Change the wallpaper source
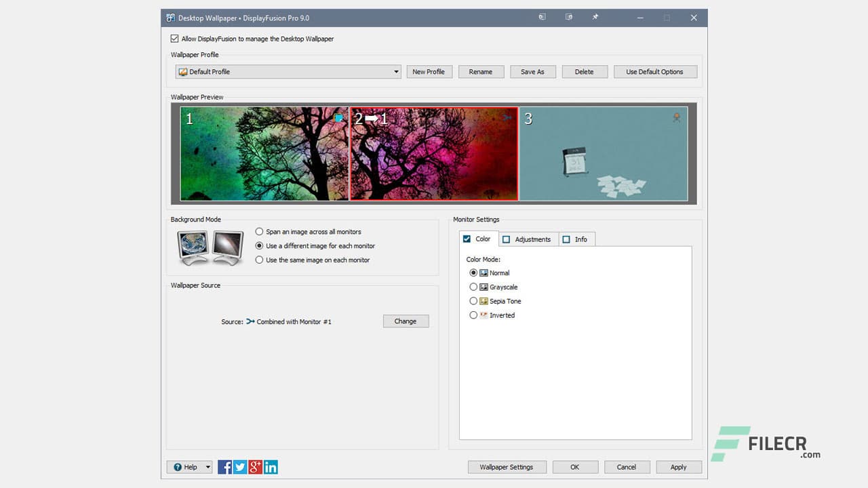The height and width of the screenshot is (488, 868). point(406,321)
